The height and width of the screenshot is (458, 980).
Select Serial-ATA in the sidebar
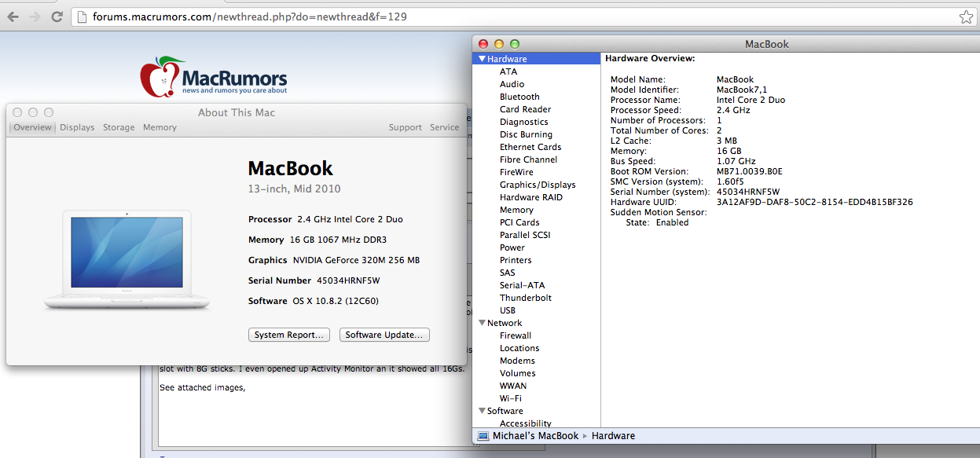click(522, 285)
